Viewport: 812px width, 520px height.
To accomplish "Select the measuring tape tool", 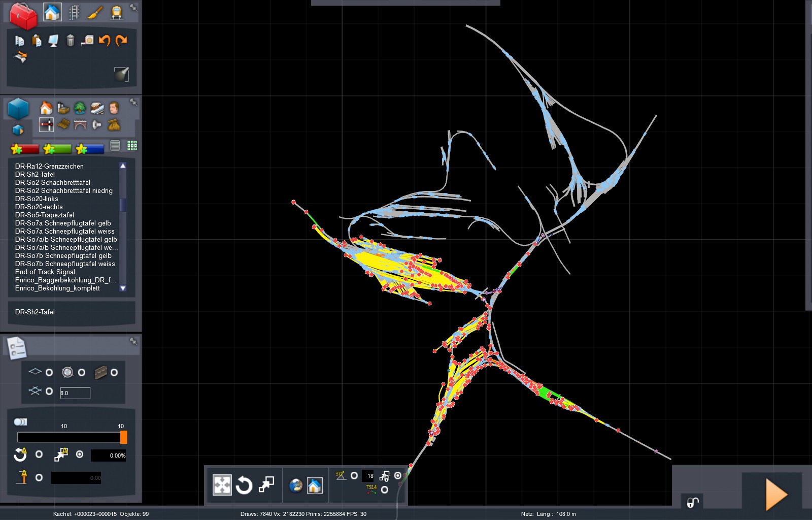I will point(87,40).
